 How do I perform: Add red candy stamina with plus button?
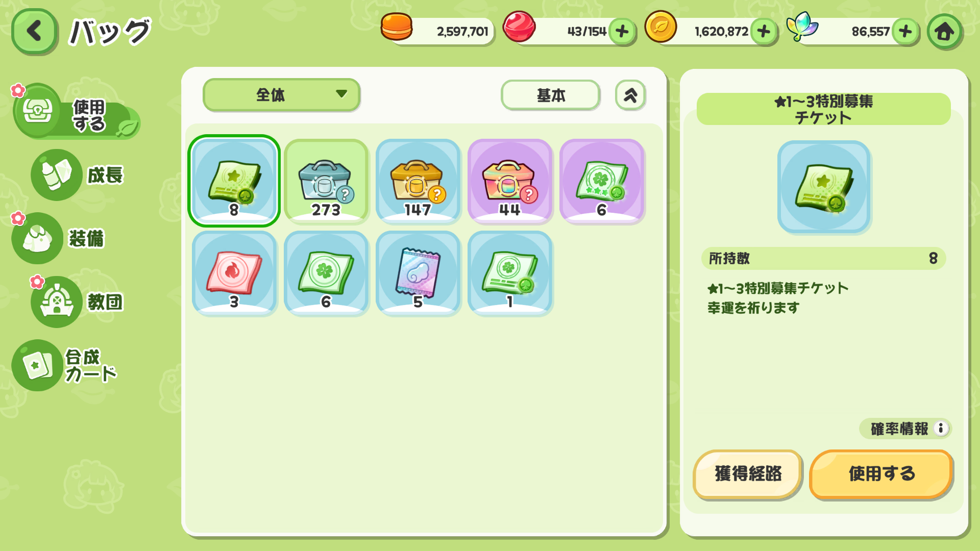[622, 32]
